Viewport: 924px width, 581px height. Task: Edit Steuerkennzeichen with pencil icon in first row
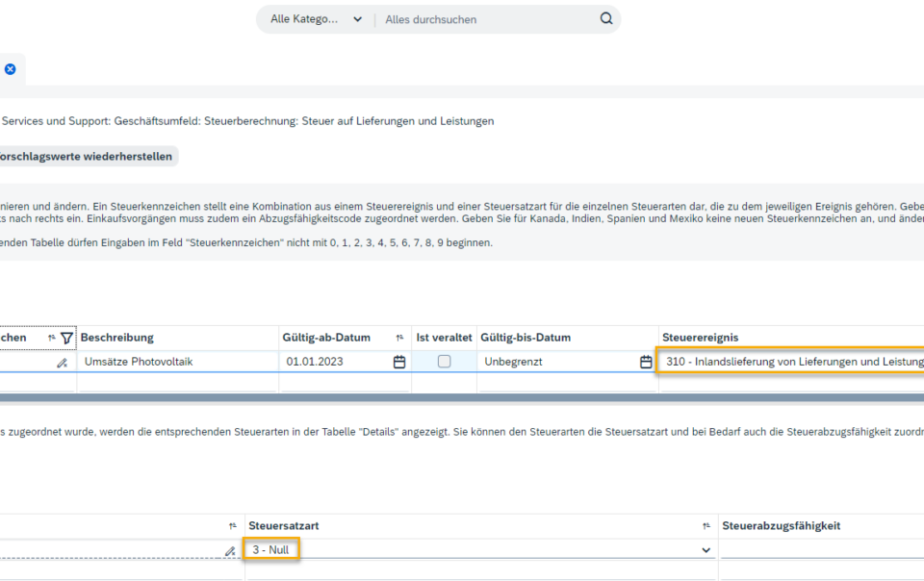coord(62,363)
